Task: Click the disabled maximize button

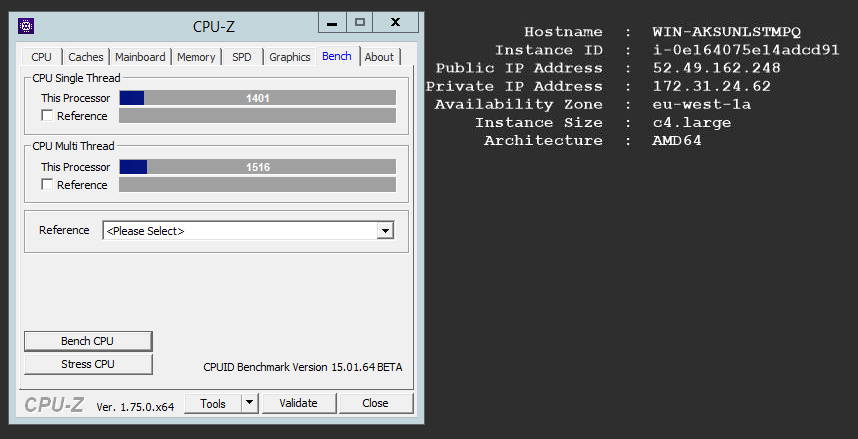Action: 360,23
